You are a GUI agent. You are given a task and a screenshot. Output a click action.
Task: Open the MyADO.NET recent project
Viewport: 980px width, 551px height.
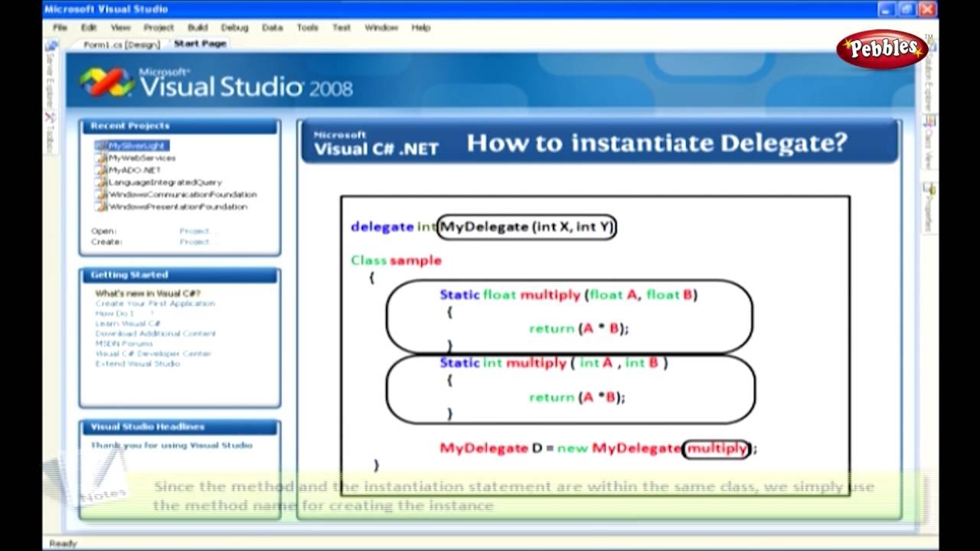tap(135, 170)
